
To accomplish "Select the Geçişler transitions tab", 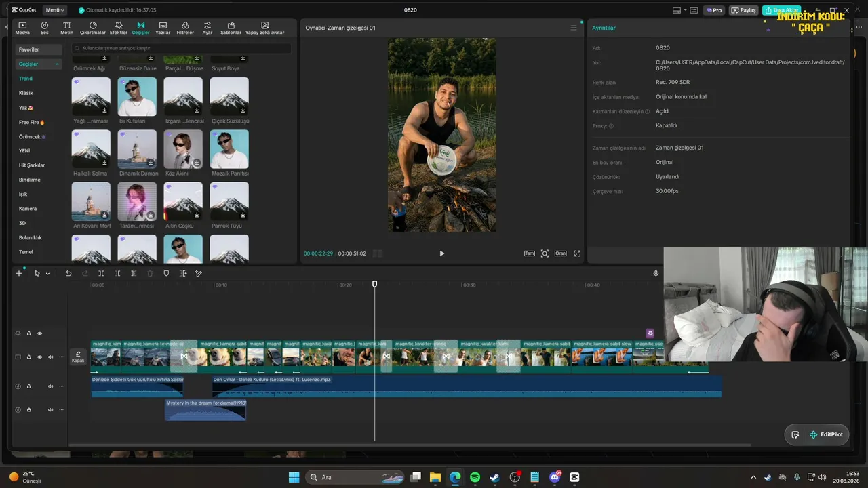I will [141, 28].
